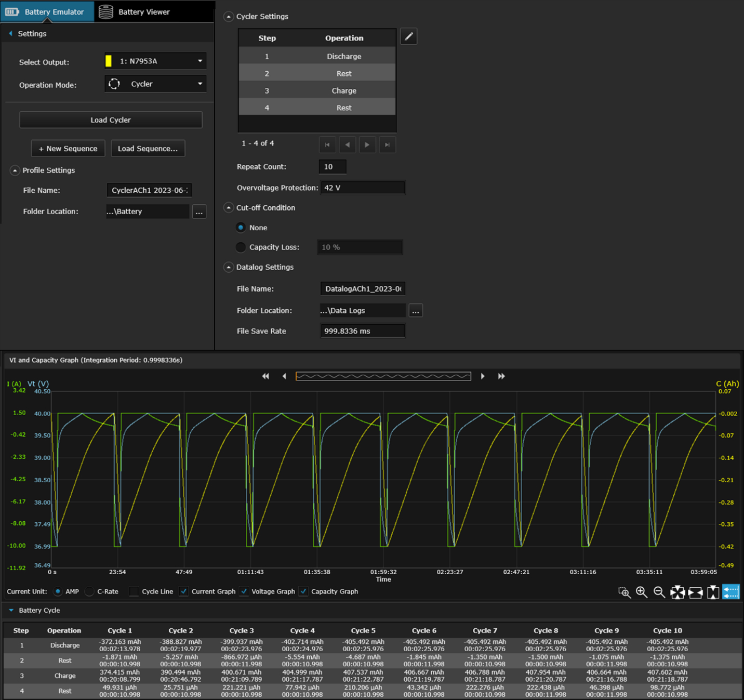
Task: Select the Battery Emulator tab
Action: click(47, 12)
